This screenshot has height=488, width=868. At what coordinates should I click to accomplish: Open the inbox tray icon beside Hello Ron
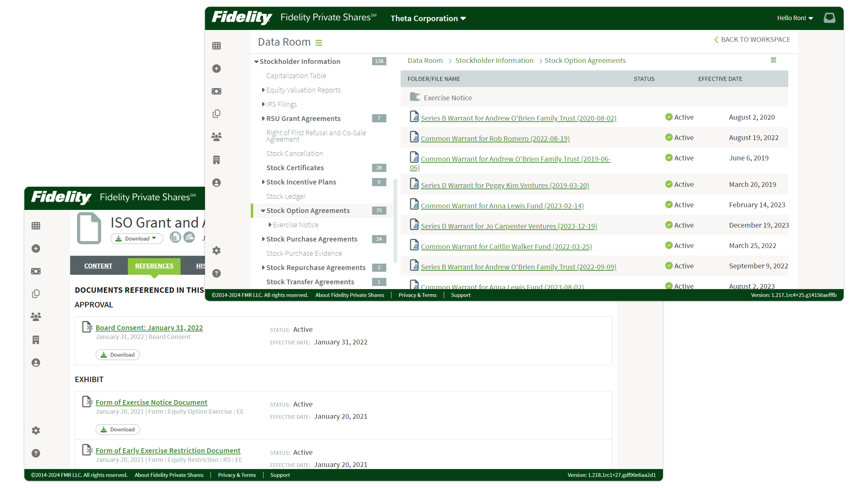point(829,18)
